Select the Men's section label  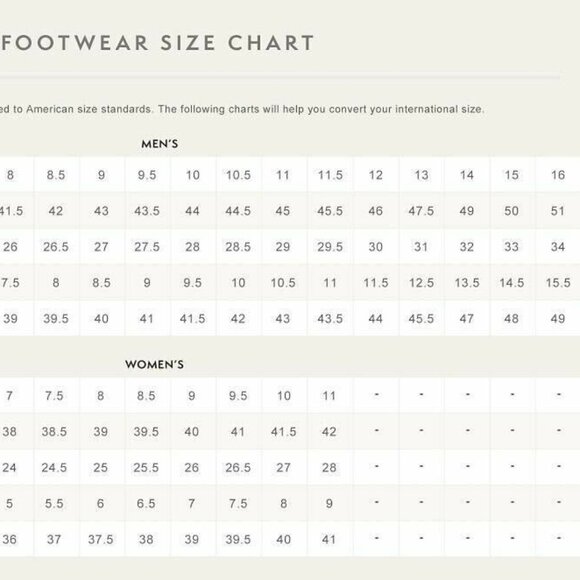(x=160, y=144)
